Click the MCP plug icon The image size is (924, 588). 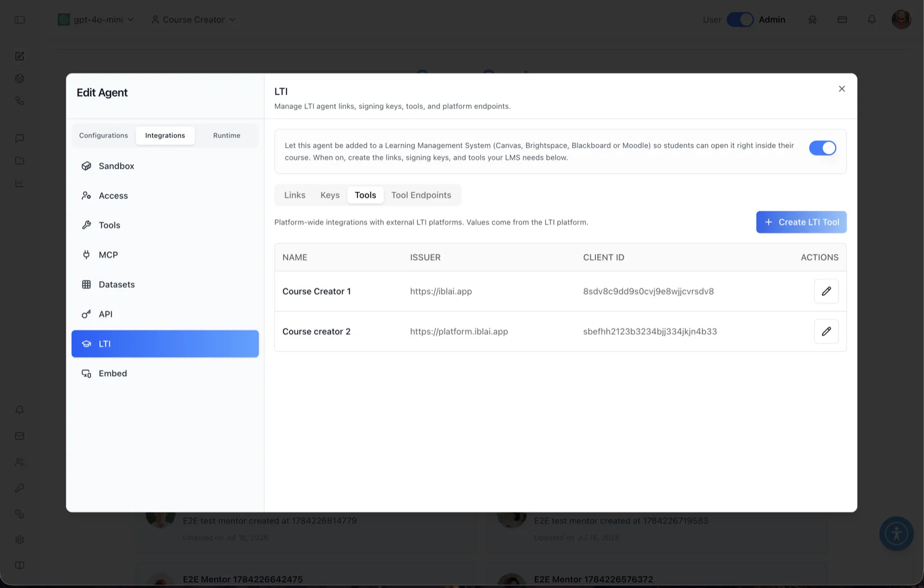pos(87,255)
